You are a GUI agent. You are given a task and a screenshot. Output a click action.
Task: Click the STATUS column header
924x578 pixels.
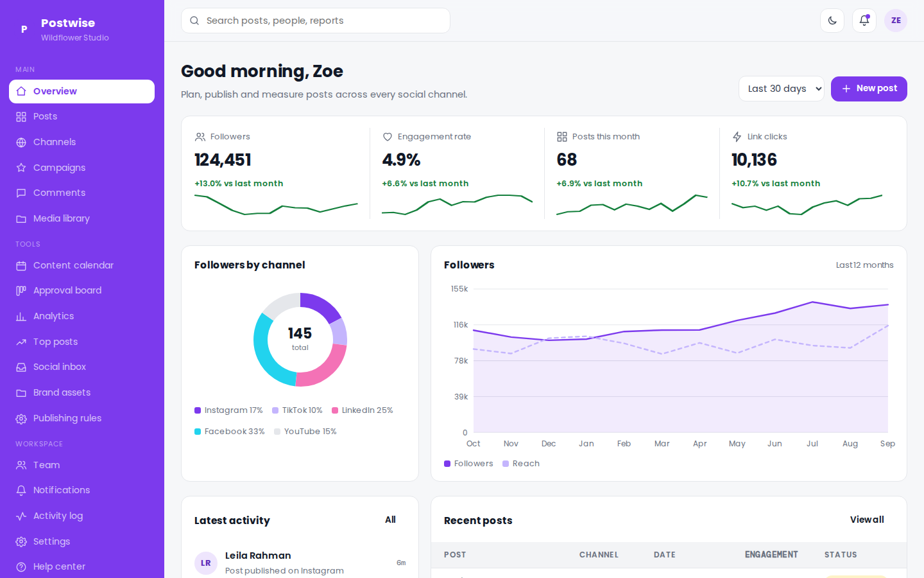pyautogui.click(x=841, y=555)
